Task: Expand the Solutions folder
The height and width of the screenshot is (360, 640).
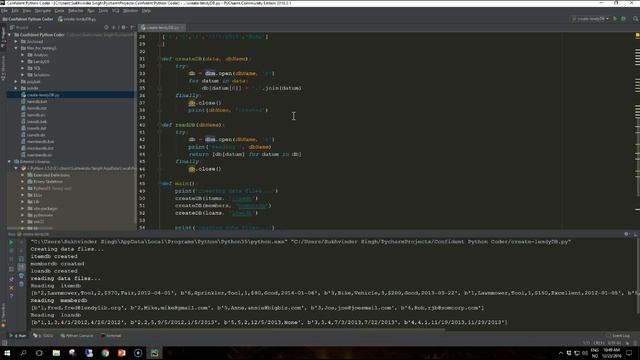Action: pos(22,75)
